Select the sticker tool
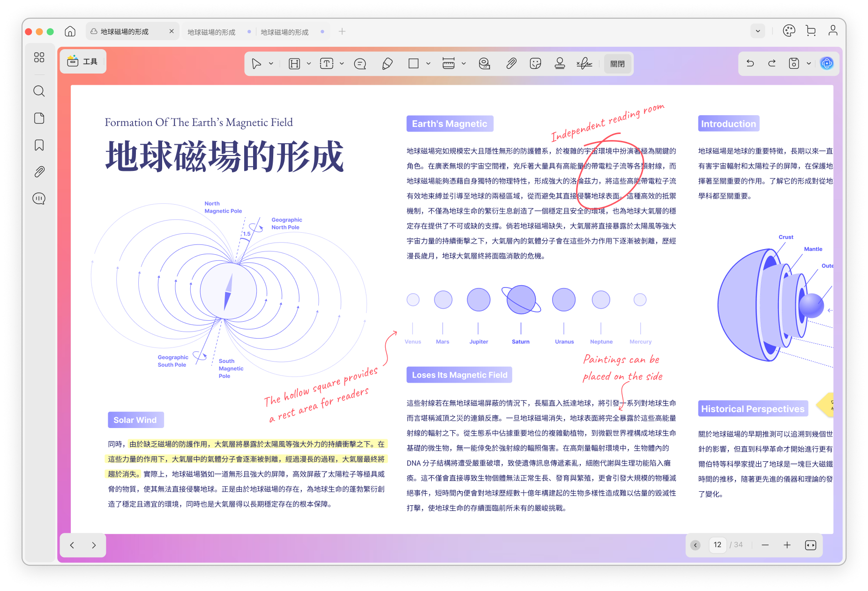 pyautogui.click(x=535, y=64)
